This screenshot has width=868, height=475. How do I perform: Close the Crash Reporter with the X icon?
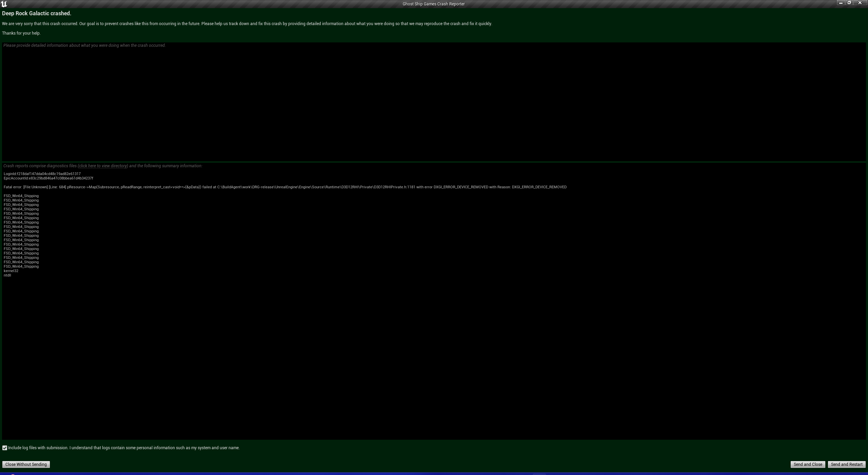coord(860,3)
